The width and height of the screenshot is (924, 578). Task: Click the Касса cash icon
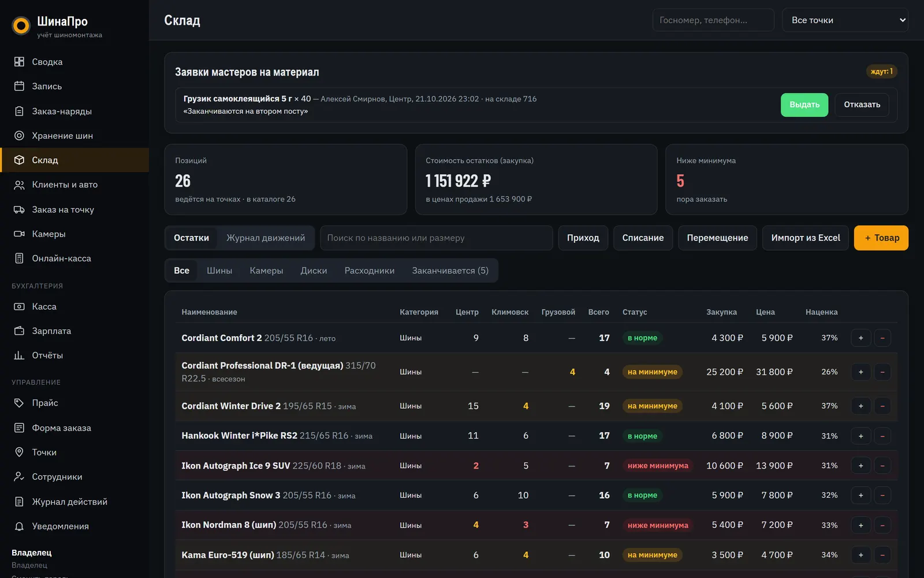pos(19,306)
